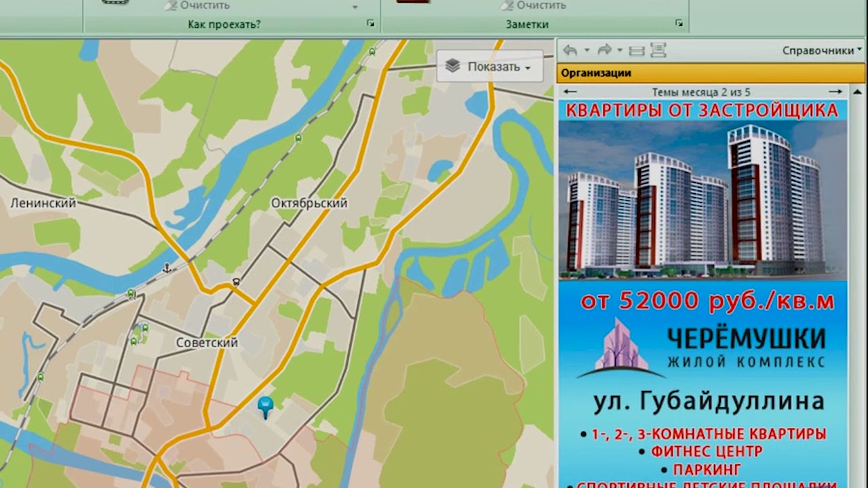Go forward using the right arrow in the directory panel
This screenshot has height=488, width=868.
(x=604, y=50)
